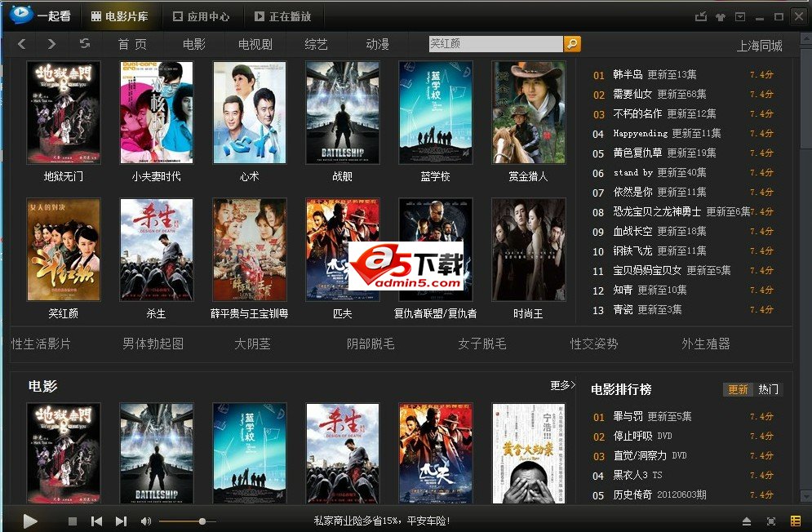
Task: Click the search field containing 笑红颜
Action: point(495,43)
